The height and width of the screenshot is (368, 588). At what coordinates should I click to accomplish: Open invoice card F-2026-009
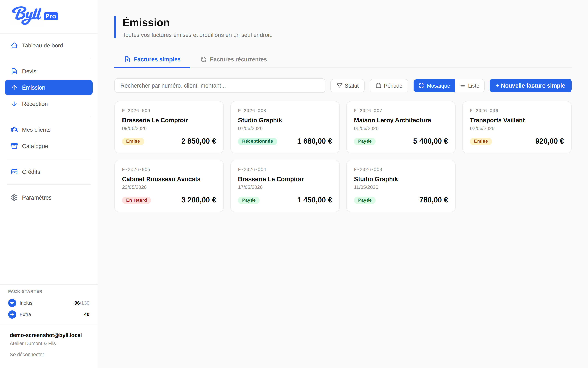click(169, 127)
